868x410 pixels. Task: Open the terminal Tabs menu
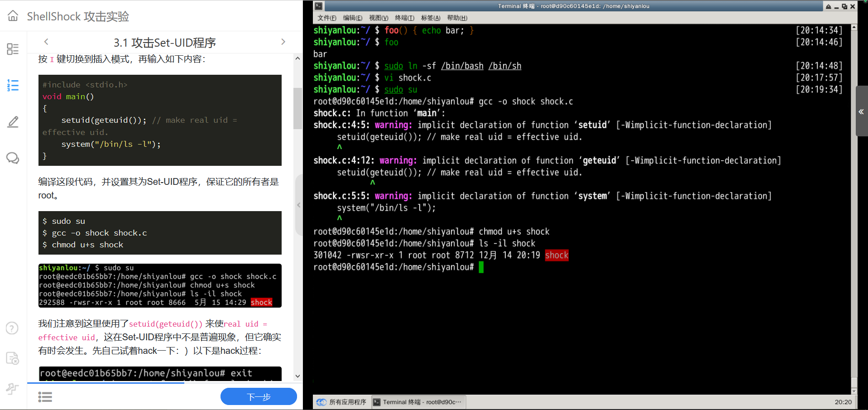point(431,18)
